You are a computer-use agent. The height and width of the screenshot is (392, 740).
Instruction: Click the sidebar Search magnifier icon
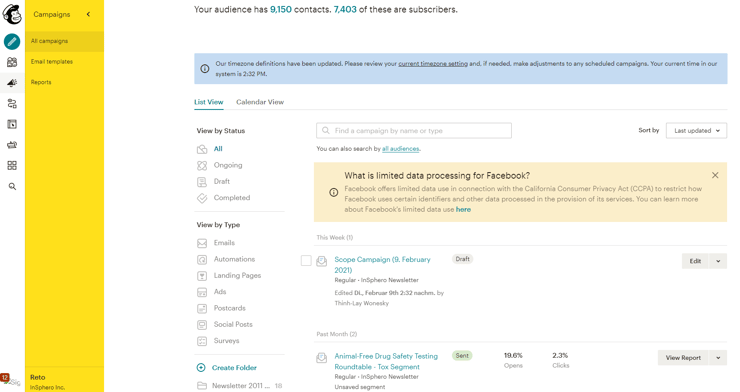(12, 186)
